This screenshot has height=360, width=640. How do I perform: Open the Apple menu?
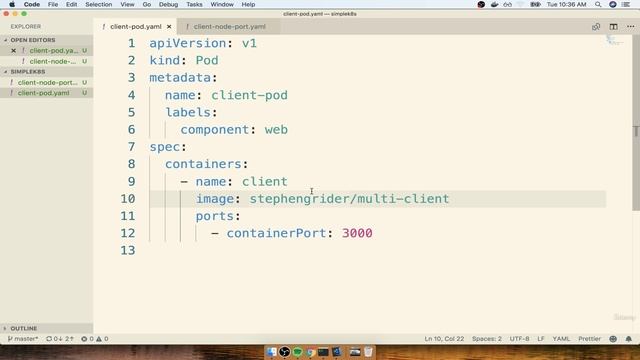[x=12, y=4]
